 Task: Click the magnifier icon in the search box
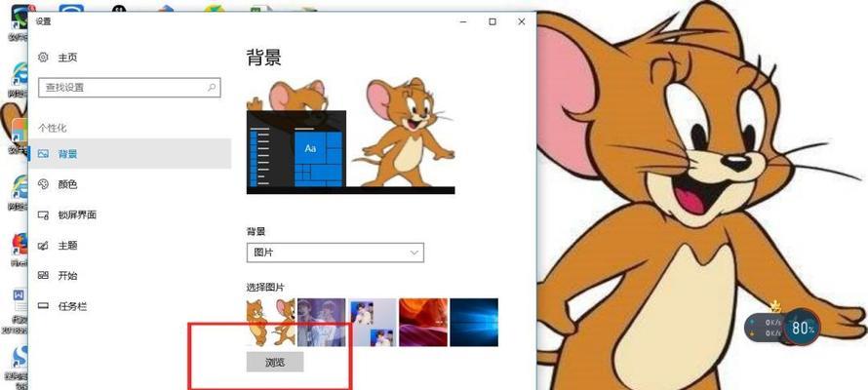click(212, 88)
